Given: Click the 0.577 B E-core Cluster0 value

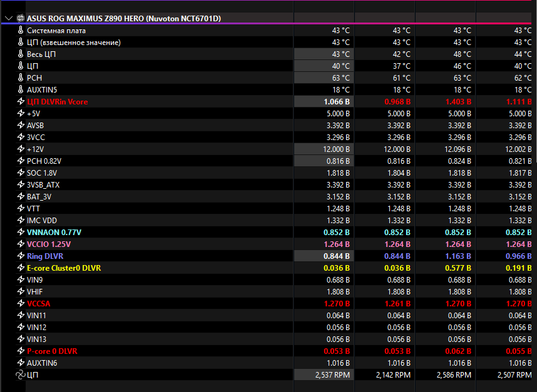Looking at the screenshot, I should tap(458, 268).
